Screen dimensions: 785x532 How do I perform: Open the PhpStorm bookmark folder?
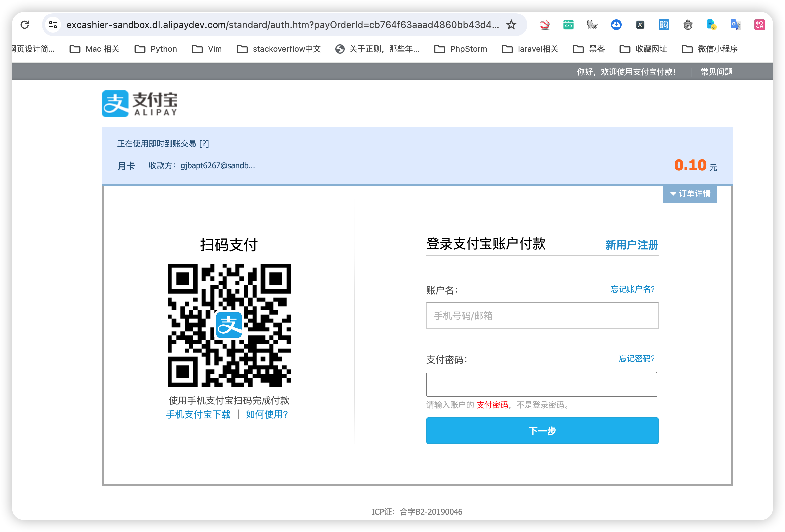(460, 49)
